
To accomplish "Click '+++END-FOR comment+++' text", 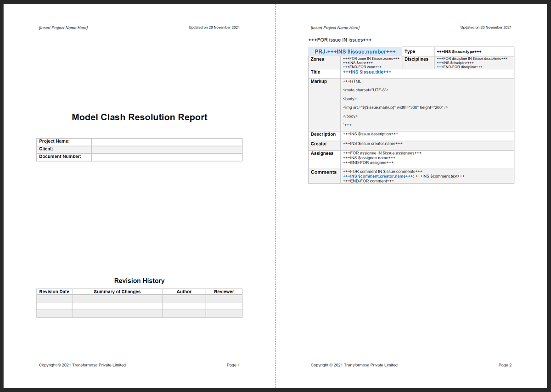I will 368,181.
